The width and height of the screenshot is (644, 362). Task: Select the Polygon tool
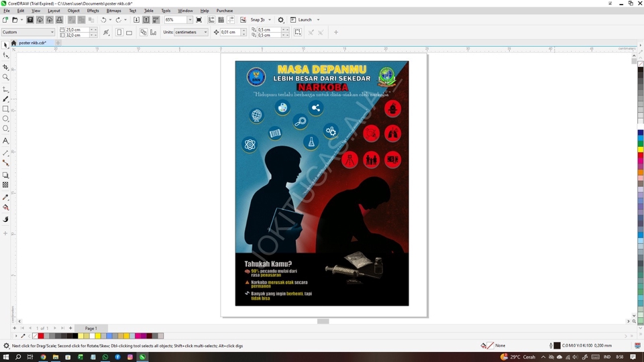(x=6, y=129)
